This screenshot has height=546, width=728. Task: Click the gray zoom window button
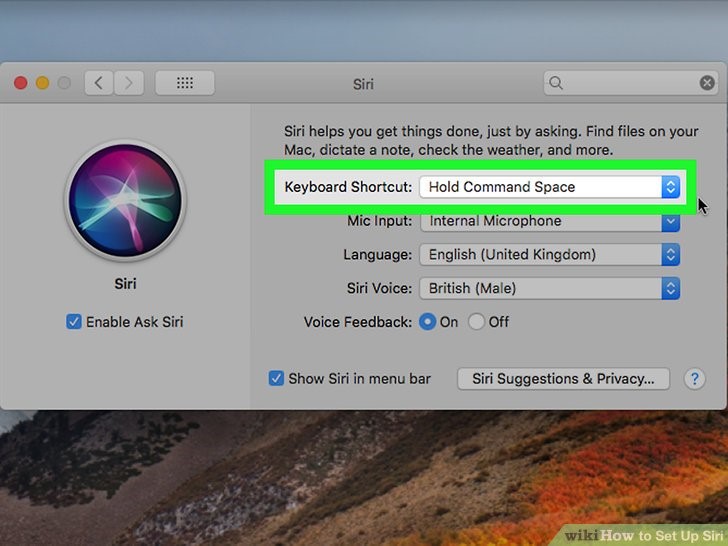point(65,84)
